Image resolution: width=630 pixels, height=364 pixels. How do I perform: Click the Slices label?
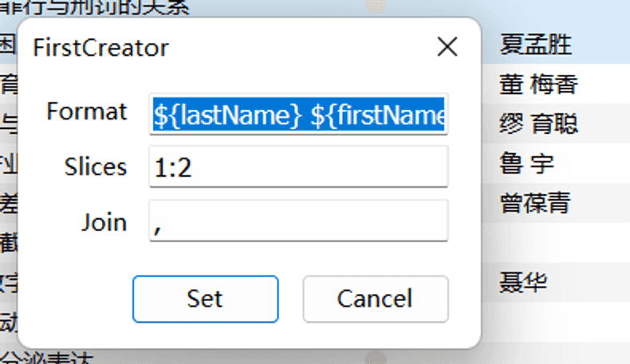pos(96,166)
